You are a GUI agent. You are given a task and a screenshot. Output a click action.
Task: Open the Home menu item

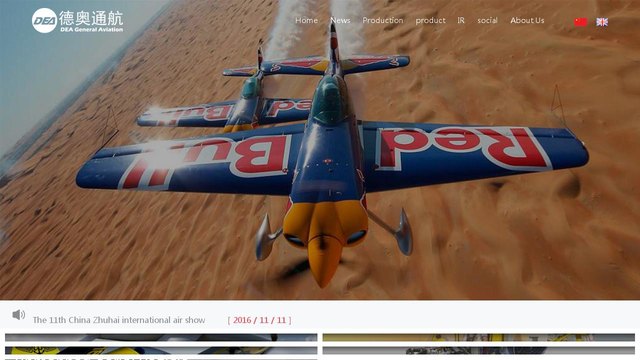tap(306, 20)
